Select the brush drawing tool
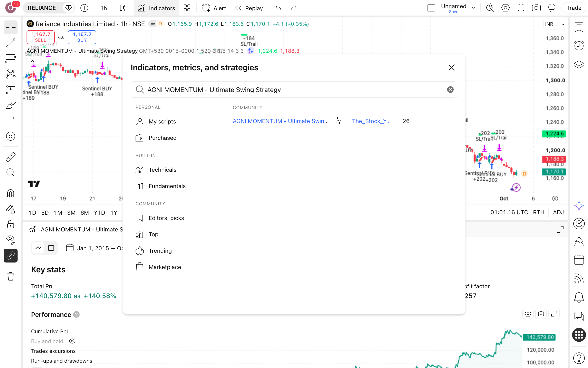This screenshot has width=588, height=368. point(10,105)
